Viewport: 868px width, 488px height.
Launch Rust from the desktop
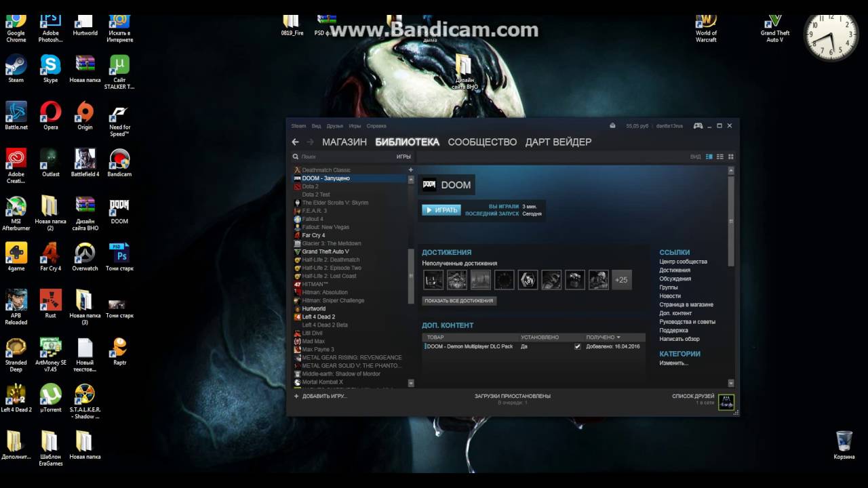coord(50,304)
